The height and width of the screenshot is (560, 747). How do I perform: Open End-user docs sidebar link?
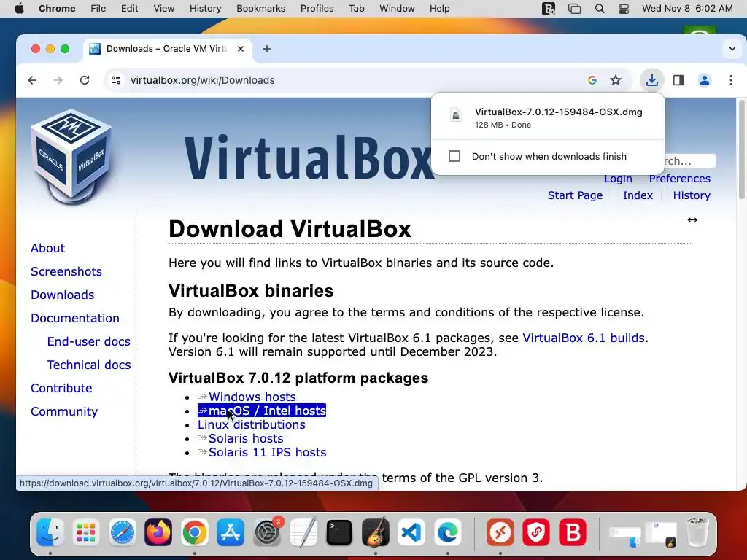pyautogui.click(x=88, y=341)
